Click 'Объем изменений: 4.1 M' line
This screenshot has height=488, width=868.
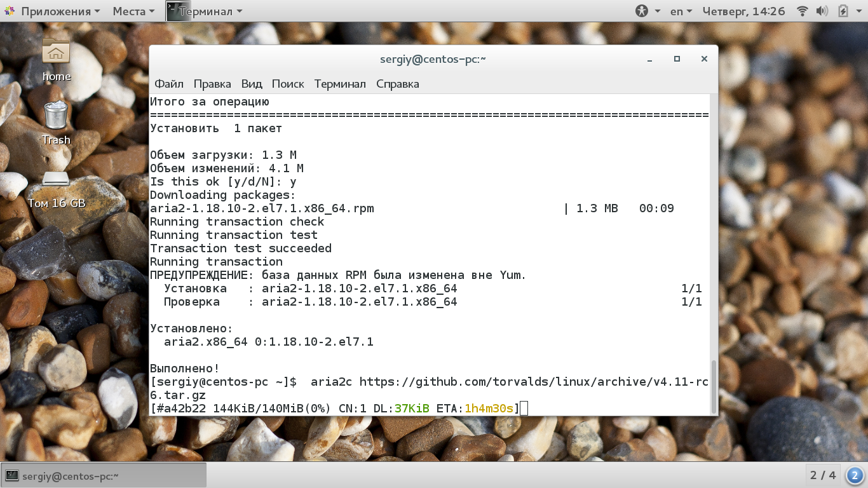[x=227, y=168]
